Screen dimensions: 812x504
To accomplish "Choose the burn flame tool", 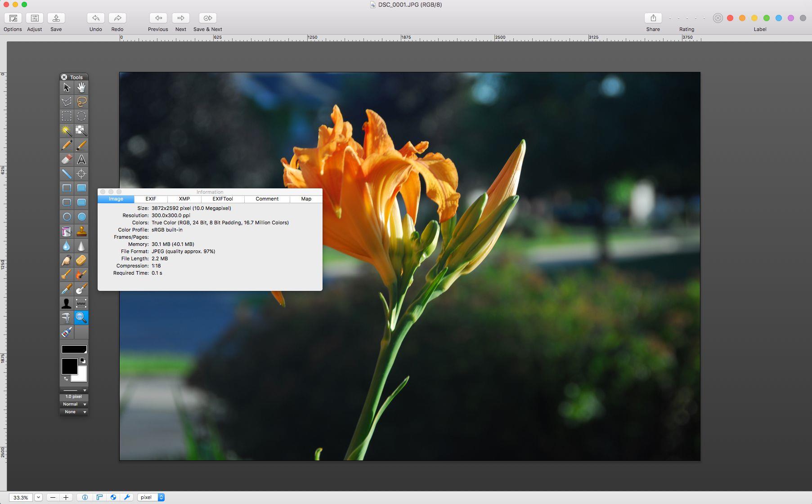I will pos(81,274).
